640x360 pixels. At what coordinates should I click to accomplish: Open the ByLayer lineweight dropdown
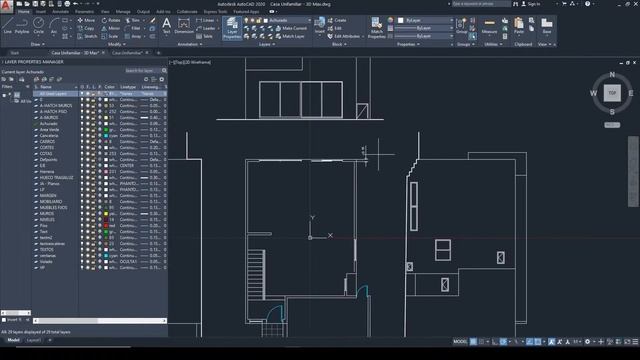tap(424, 28)
